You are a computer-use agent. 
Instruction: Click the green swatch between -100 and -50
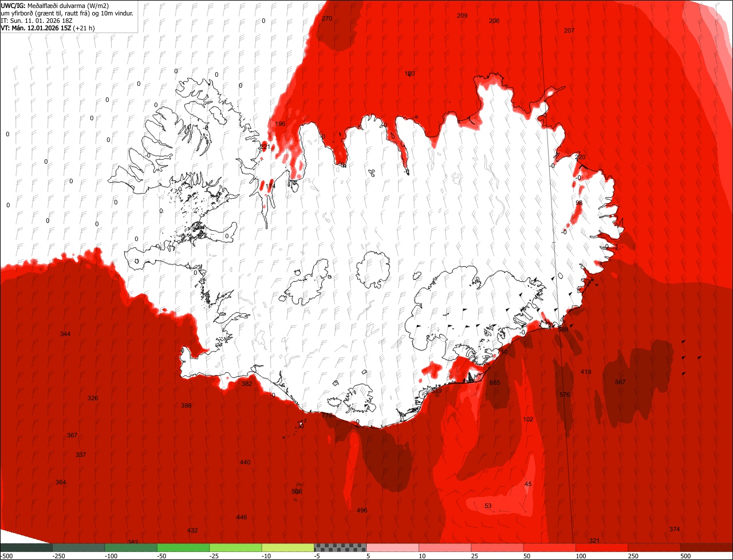click(131, 547)
